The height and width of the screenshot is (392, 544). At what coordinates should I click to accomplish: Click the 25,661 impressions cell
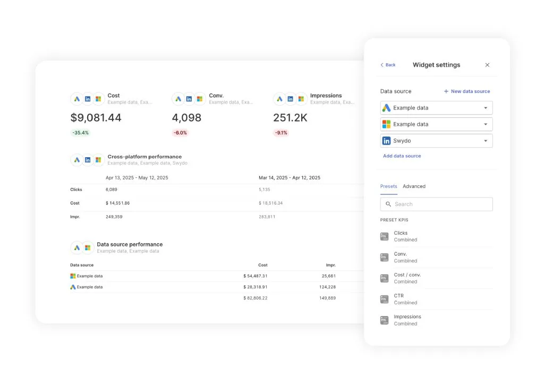(x=328, y=276)
